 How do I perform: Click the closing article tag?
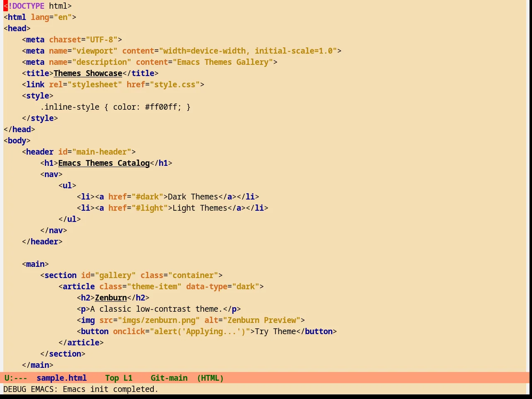click(81, 342)
